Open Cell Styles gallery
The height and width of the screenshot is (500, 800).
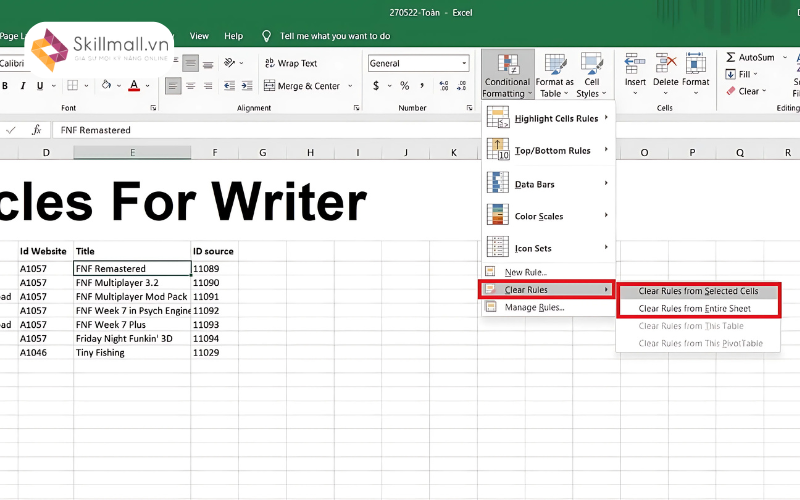[x=591, y=75]
